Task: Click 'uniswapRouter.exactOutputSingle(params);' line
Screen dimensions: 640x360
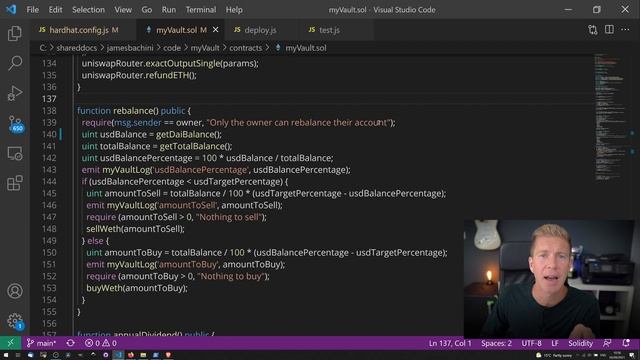Action: [170, 63]
